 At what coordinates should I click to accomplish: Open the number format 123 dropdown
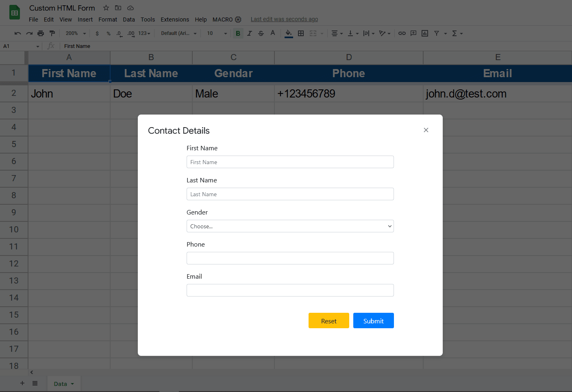(x=144, y=33)
